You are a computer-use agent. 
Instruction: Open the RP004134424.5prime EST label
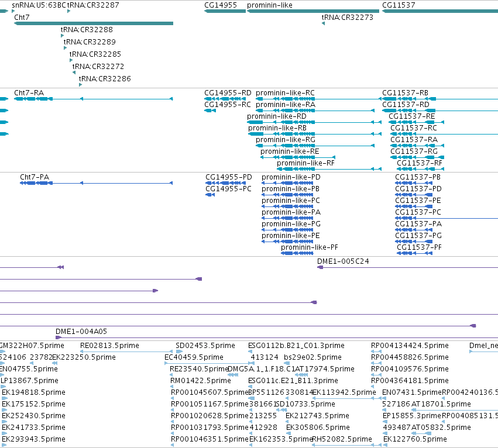(x=410, y=346)
